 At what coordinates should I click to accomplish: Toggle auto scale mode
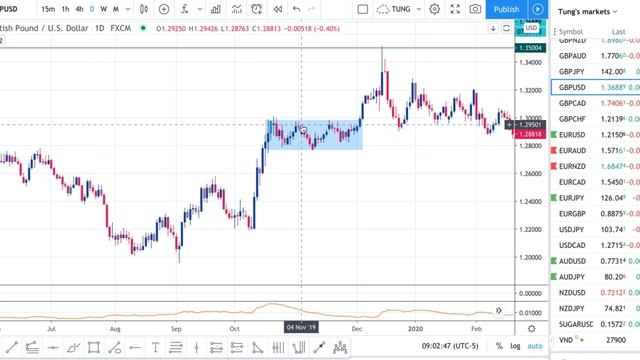[x=535, y=346]
